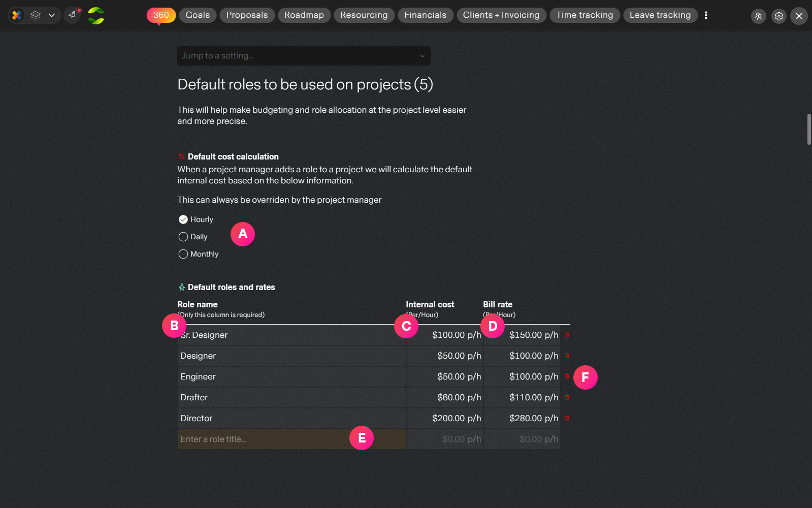
Task: Switch to the Resourcing tab
Action: (364, 15)
